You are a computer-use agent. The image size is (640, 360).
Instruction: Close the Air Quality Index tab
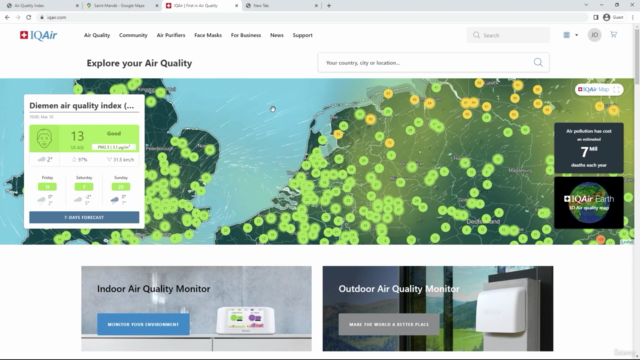[x=77, y=6]
